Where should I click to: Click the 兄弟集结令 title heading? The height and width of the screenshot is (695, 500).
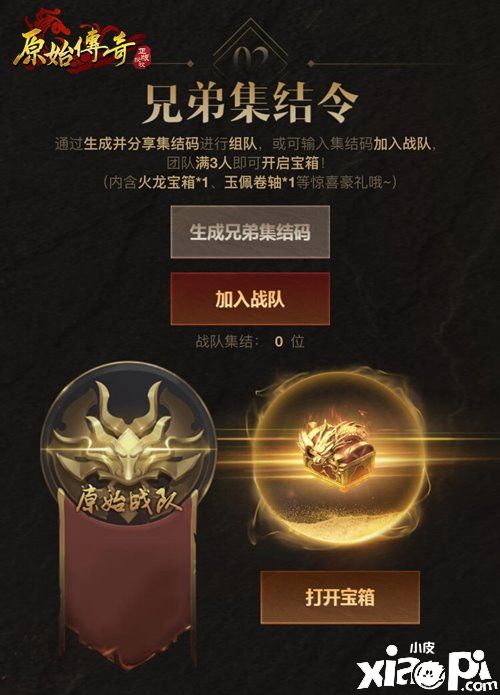(x=250, y=104)
